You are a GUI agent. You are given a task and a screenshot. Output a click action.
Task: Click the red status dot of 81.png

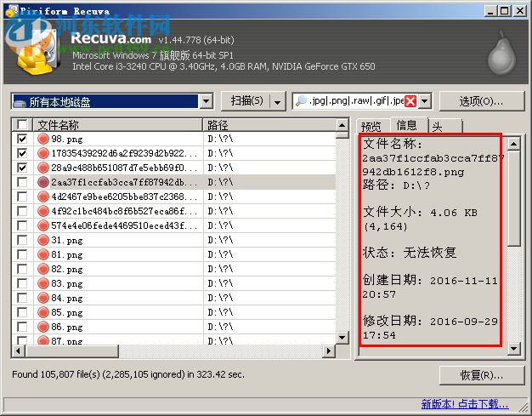click(x=43, y=254)
